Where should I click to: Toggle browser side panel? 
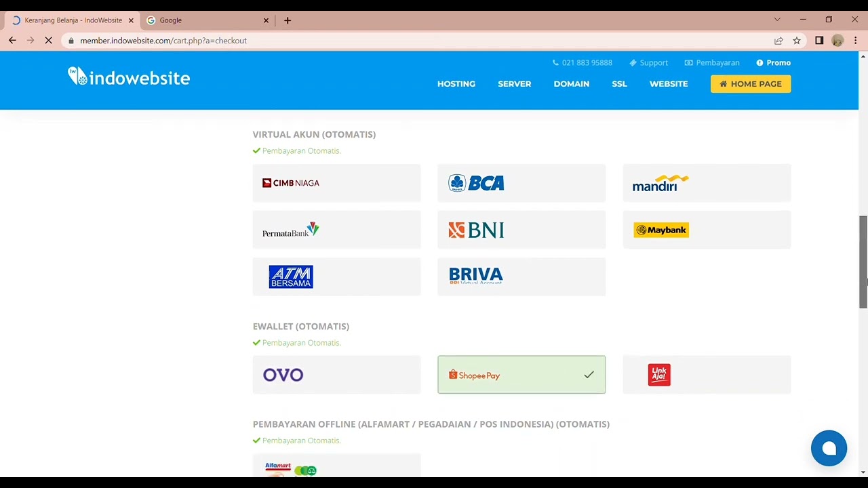pos(819,41)
